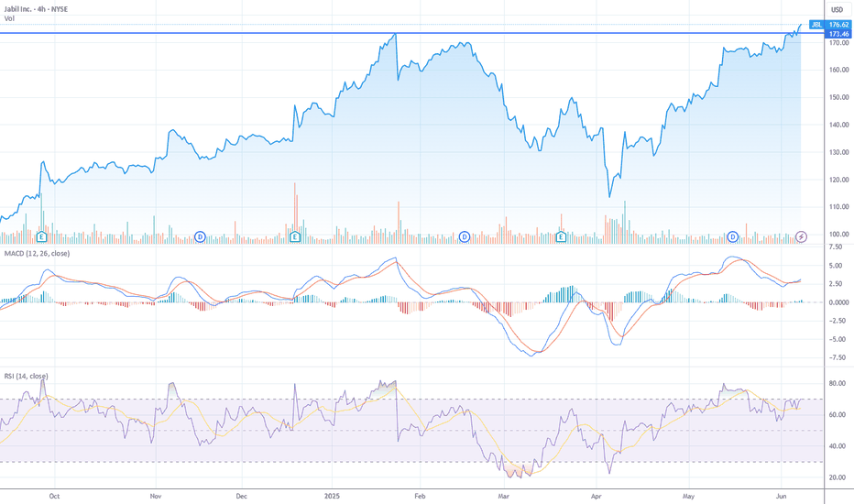The height and width of the screenshot is (504, 854).
Task: Click the 100.00 price scale value
Action: point(838,235)
